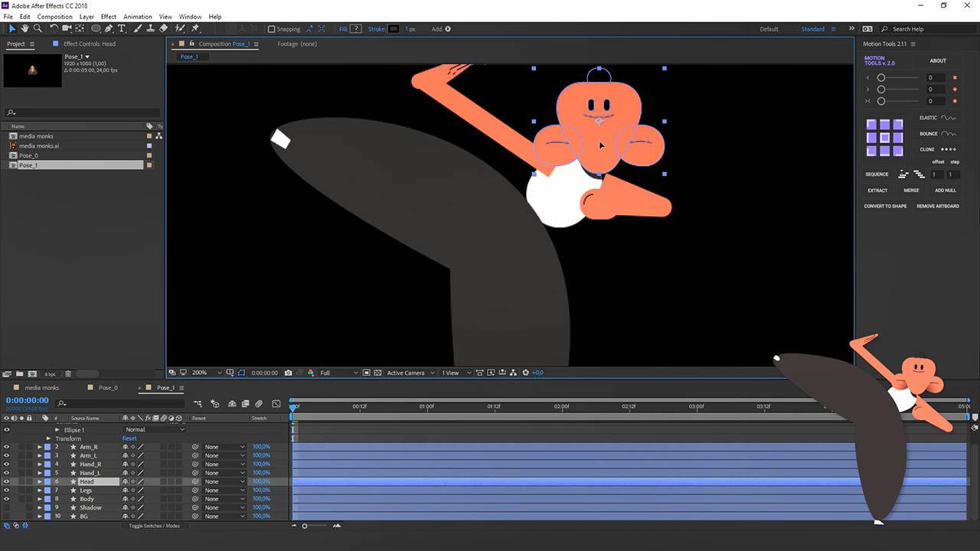Open the Full resolution dropdown
980x551 pixels.
(338, 373)
